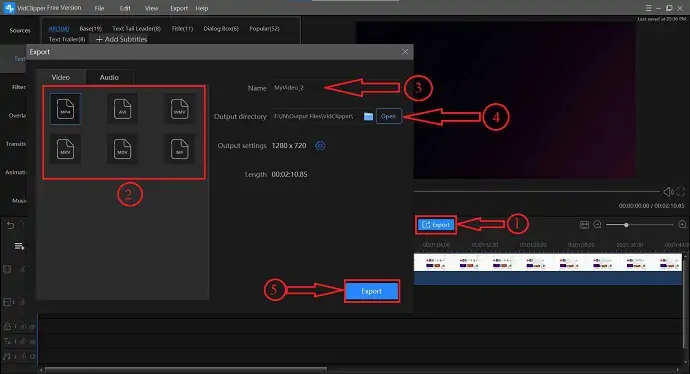Image resolution: width=690 pixels, height=374 pixels.
Task: Browse the output directory folder icon
Action: (x=368, y=116)
